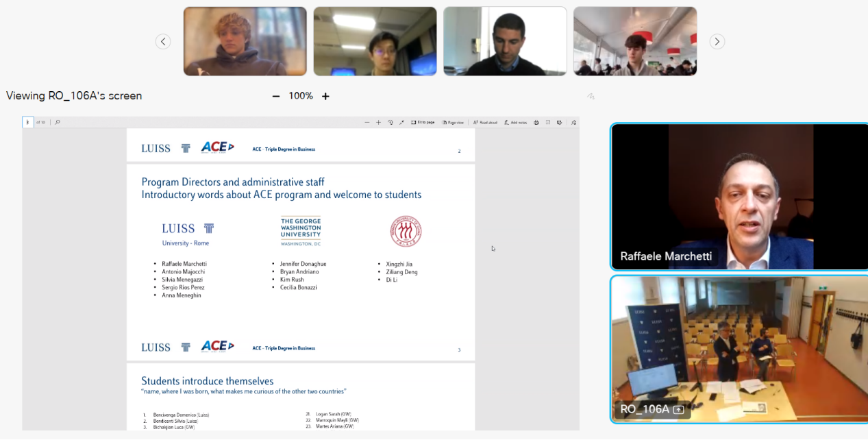868x440 pixels.
Task: Toggle the full screen arrows icon in PDF toolbar
Action: pos(401,123)
